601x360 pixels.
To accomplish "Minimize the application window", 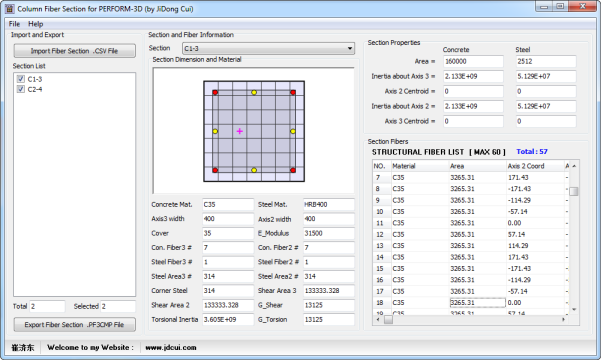I will point(544,7).
